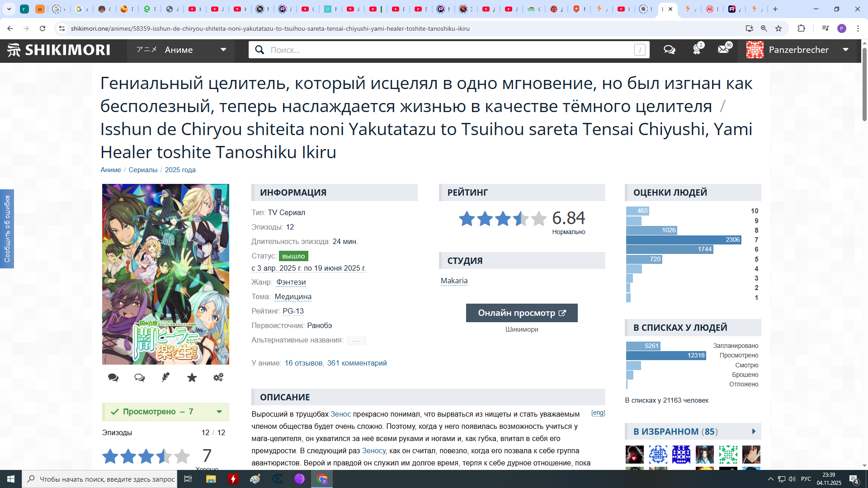The width and height of the screenshot is (868, 488).
Task: Expand the alternative names ellipsis
Action: pos(356,341)
